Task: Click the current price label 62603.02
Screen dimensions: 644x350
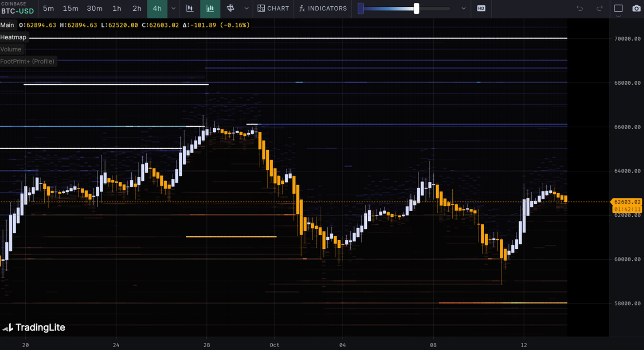Action: pyautogui.click(x=627, y=202)
